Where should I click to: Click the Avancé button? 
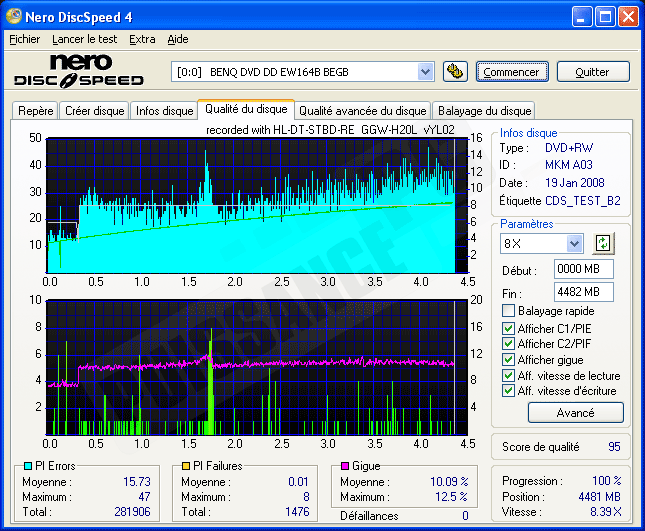tap(575, 412)
